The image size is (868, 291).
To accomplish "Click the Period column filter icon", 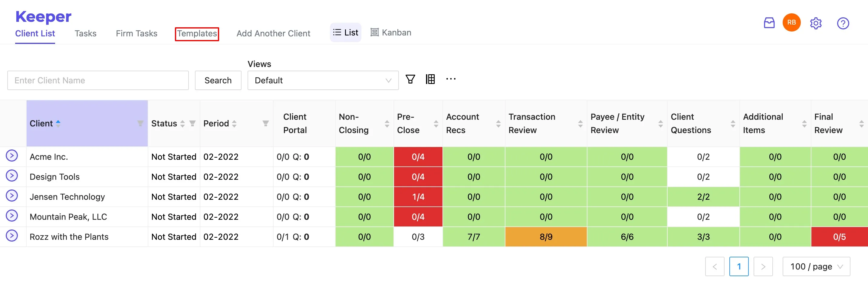I will tap(265, 124).
